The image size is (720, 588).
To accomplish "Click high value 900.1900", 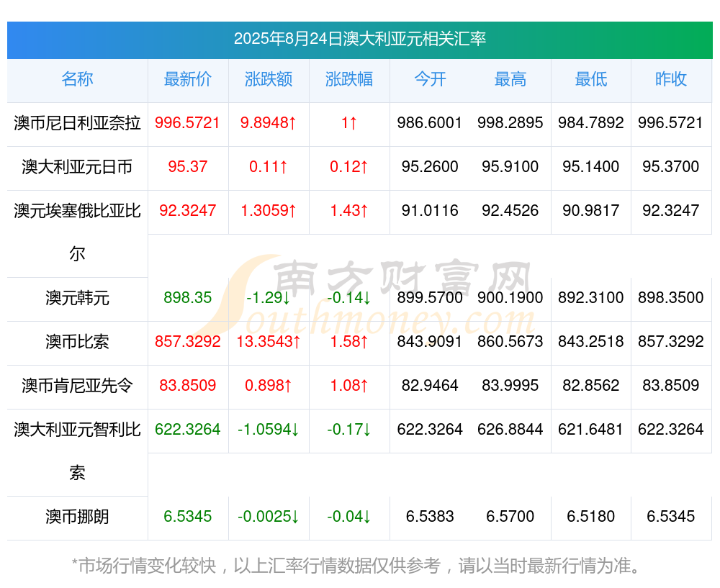I will [510, 297].
